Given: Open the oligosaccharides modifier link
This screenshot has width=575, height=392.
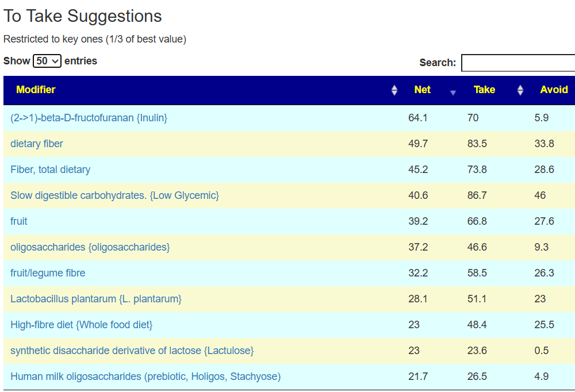Looking at the screenshot, I should click(90, 247).
